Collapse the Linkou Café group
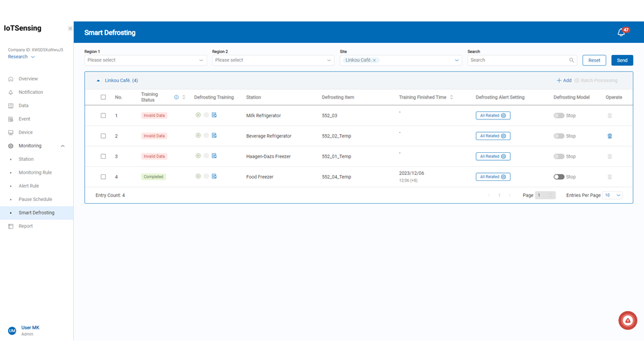 pos(99,80)
